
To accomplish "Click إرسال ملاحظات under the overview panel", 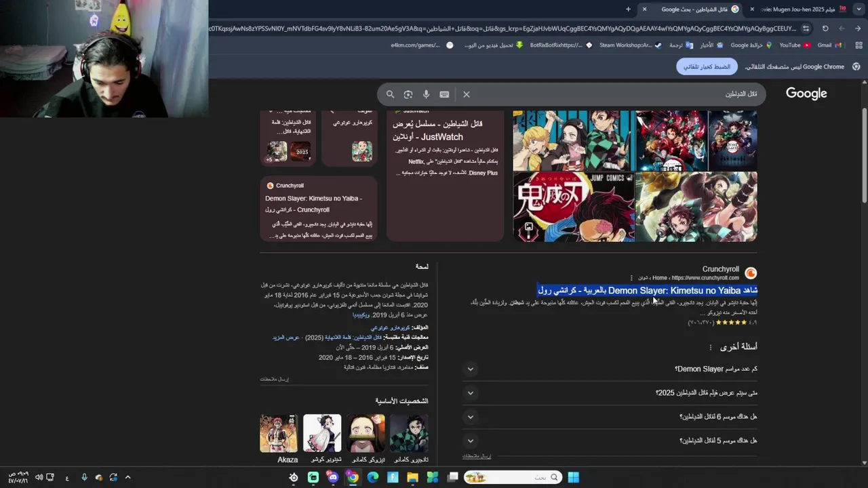I will (274, 379).
